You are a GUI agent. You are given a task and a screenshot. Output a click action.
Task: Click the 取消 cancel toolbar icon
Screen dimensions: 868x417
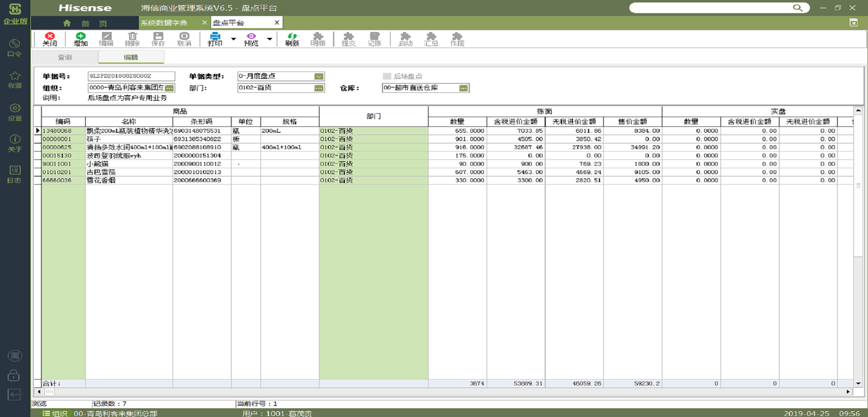coord(184,39)
